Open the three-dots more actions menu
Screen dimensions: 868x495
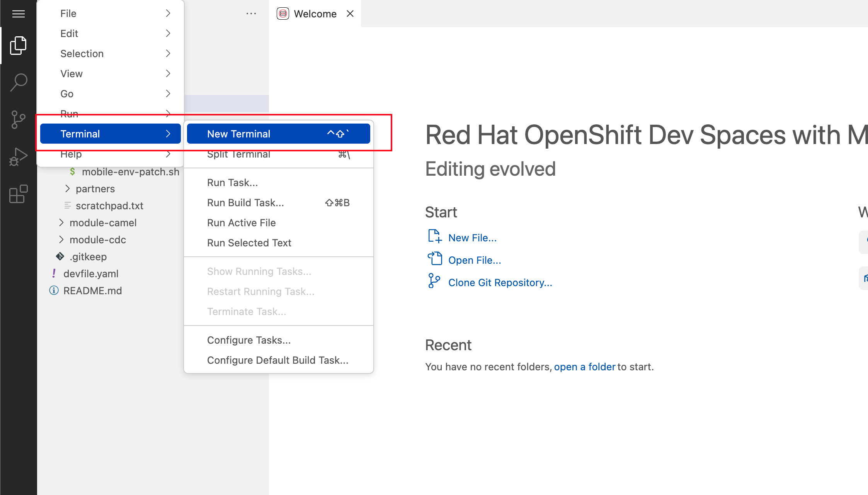(251, 14)
